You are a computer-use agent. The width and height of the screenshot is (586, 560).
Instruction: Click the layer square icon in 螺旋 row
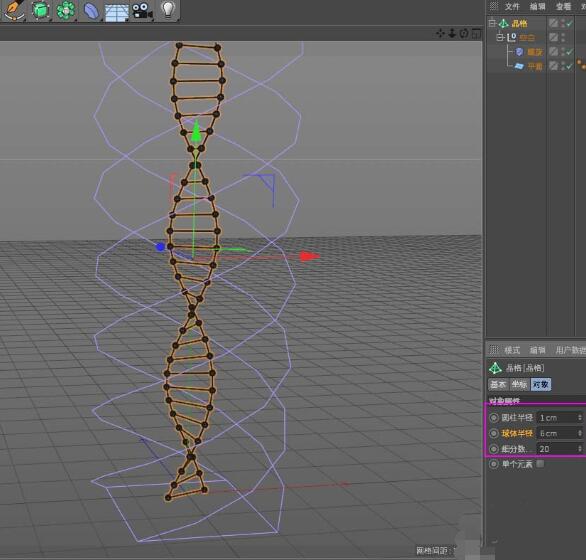[553, 52]
